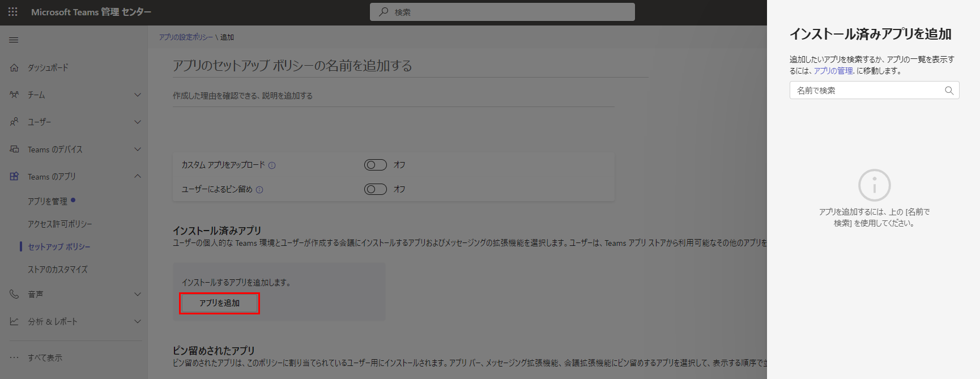The height and width of the screenshot is (379, 980).
Task: Toggle カスタム アプリをアップロード switch
Action: tap(376, 165)
